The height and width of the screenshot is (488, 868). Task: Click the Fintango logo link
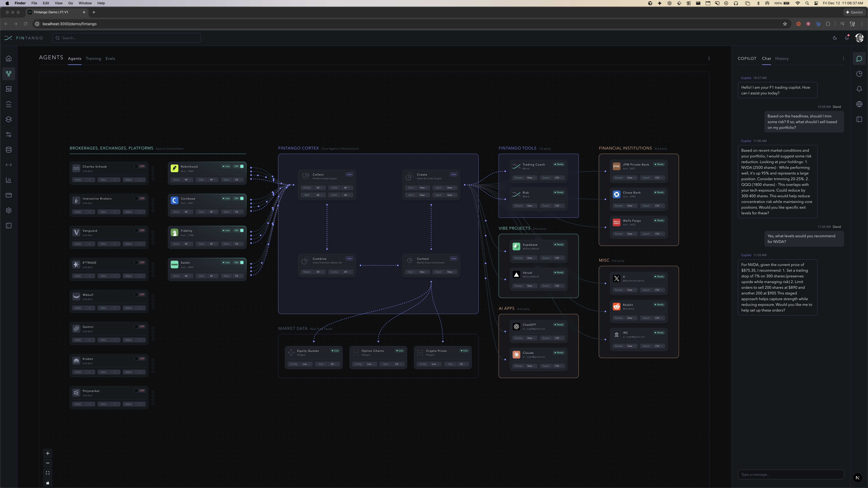[24, 38]
